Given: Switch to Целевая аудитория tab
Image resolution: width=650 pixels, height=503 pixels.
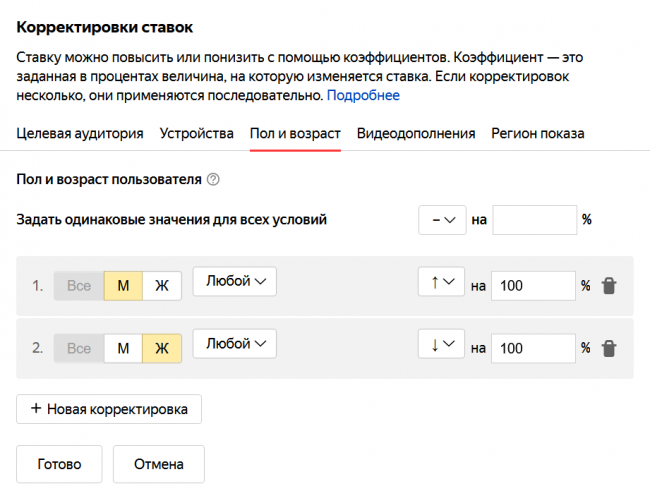Looking at the screenshot, I should (x=80, y=134).
